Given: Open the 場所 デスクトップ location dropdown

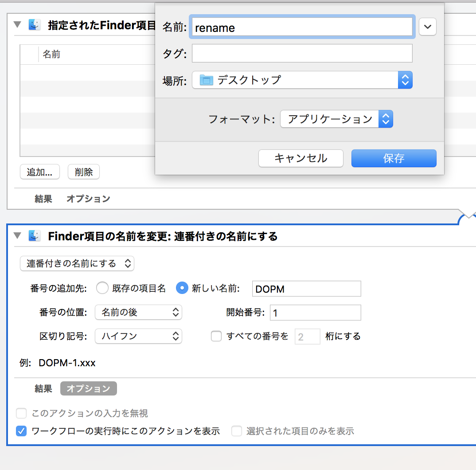Looking at the screenshot, I should (302, 80).
